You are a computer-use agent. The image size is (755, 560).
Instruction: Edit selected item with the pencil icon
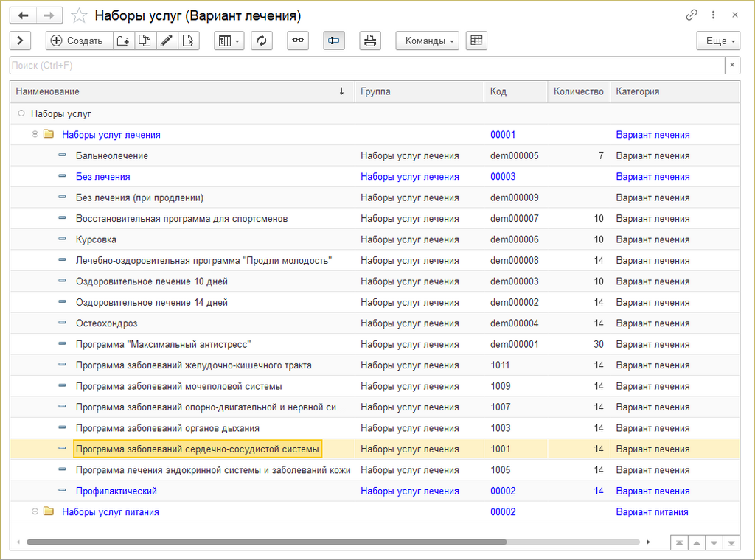tap(166, 41)
